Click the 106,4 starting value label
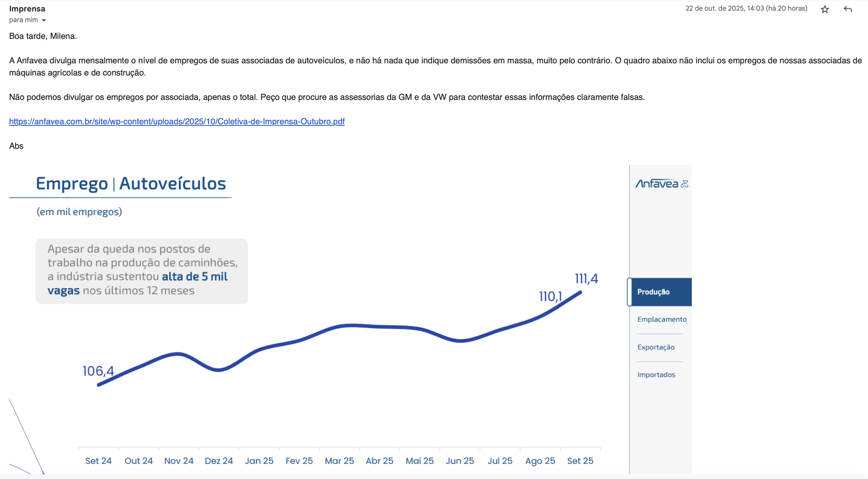 [98, 371]
